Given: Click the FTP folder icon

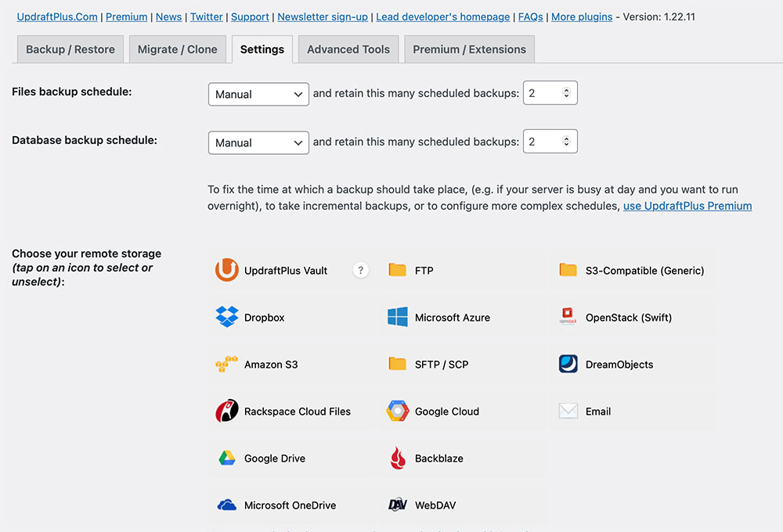Looking at the screenshot, I should pos(398,269).
